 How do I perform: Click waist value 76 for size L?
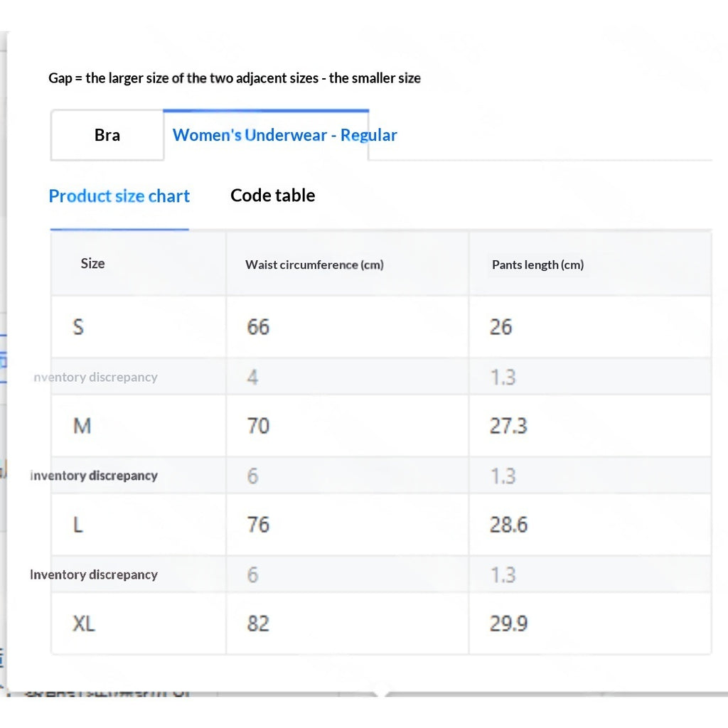pyautogui.click(x=258, y=525)
